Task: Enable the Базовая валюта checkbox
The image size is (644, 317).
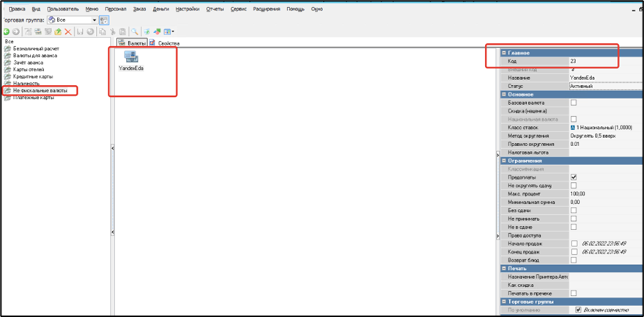Action: pyautogui.click(x=574, y=102)
